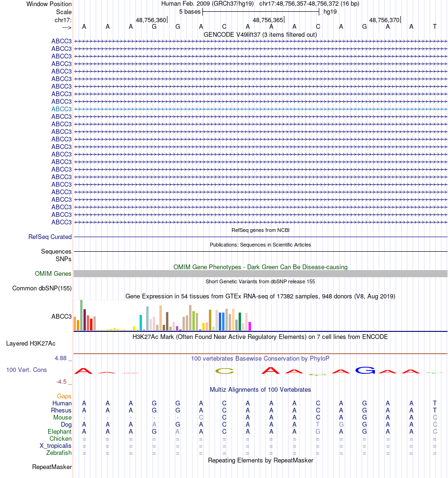This screenshot has width=448, height=478.
Task: Click the GENCODE V49lift37 track title
Action: pyautogui.click(x=260, y=35)
